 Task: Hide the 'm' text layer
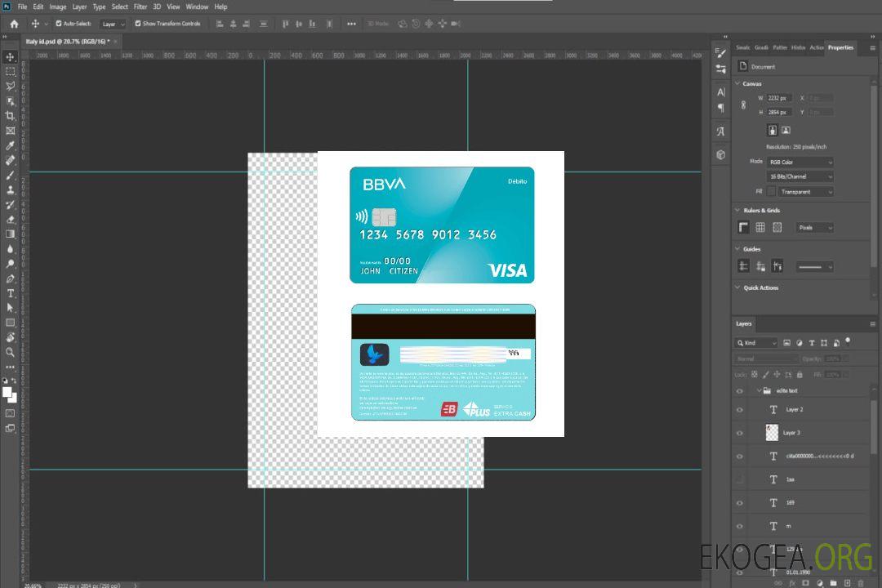pyautogui.click(x=740, y=526)
